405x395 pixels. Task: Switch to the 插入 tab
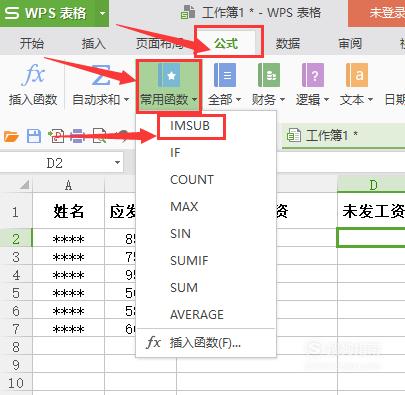click(x=94, y=44)
